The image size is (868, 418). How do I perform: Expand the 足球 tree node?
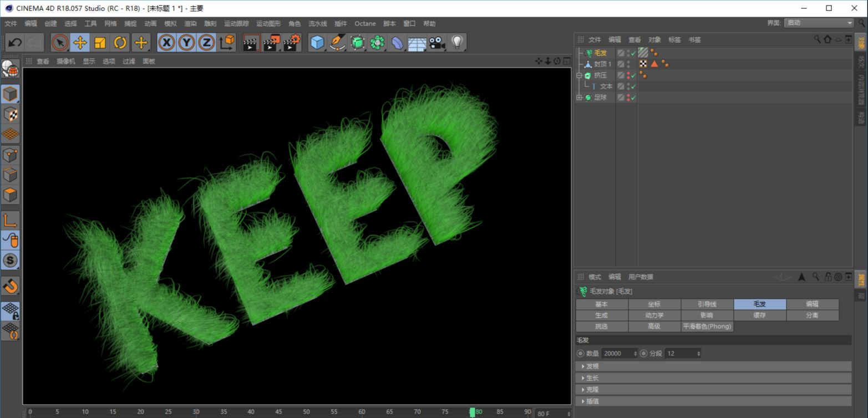(580, 98)
